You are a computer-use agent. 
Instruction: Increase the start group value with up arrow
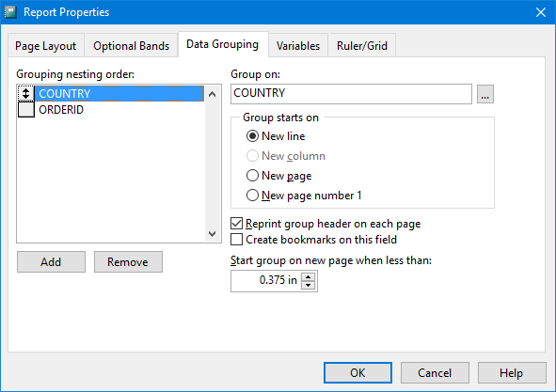309,276
